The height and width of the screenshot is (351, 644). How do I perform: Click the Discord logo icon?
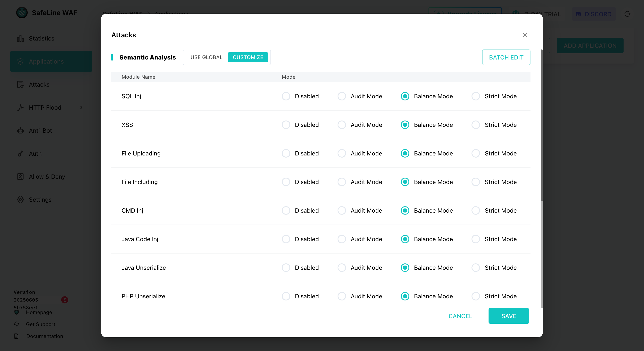(x=578, y=14)
